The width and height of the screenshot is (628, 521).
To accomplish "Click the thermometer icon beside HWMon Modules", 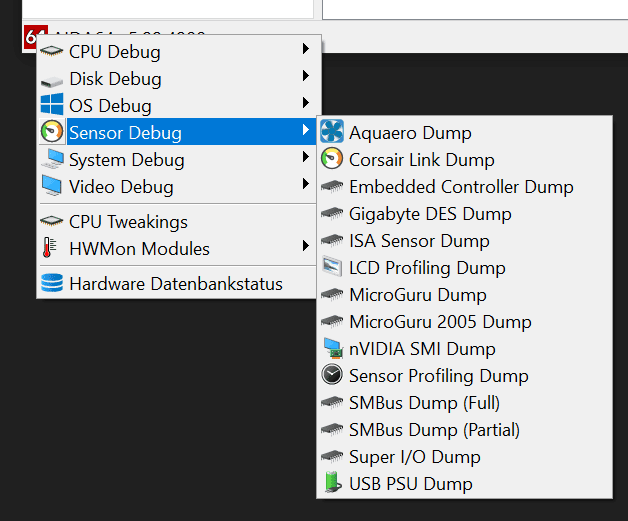I will 49,247.
